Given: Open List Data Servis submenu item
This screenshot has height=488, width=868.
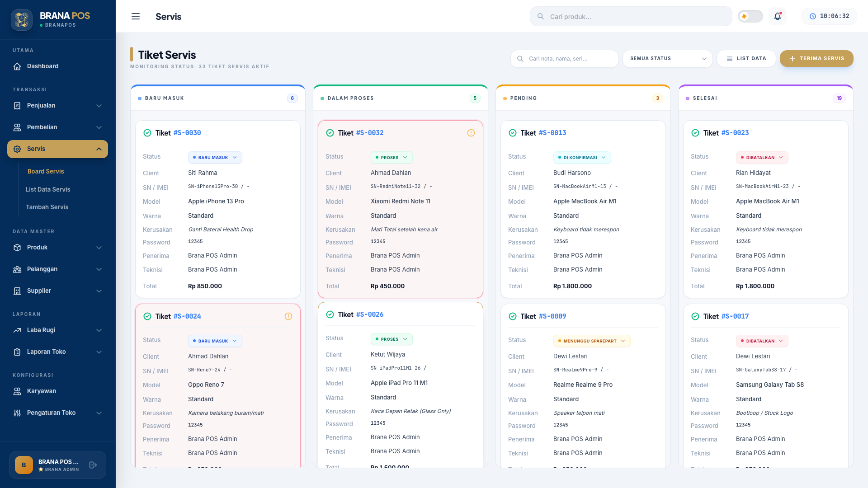Looking at the screenshot, I should [48, 189].
